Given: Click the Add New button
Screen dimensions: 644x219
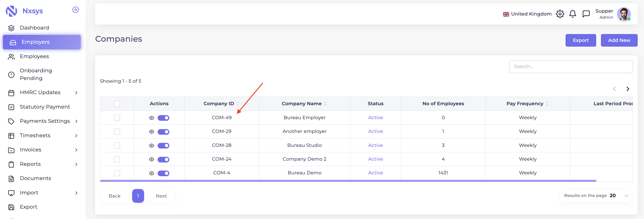Looking at the screenshot, I should tap(619, 40).
